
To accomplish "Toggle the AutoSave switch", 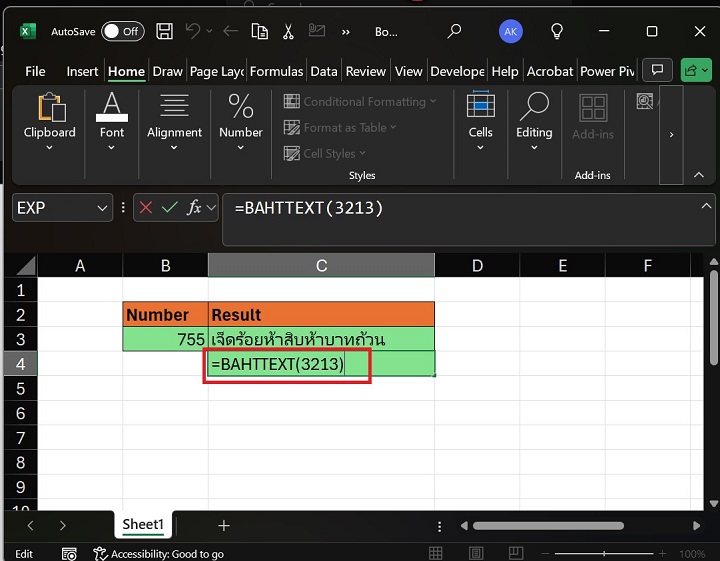I will click(122, 31).
